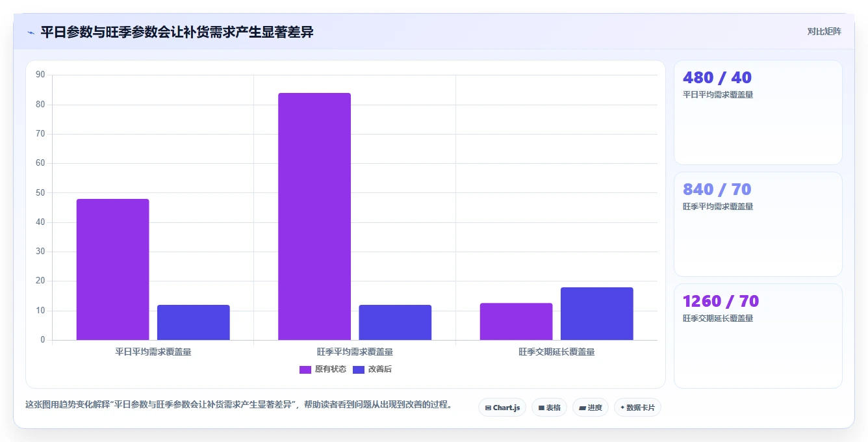Click the 旺季平均需求覆盖量 x-axis label
This screenshot has height=442, width=868.
[355, 352]
